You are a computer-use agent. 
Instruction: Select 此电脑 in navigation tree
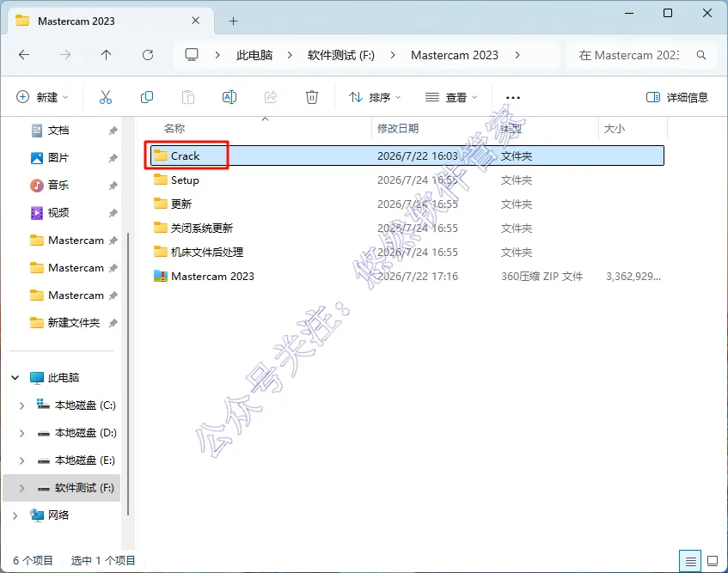click(x=63, y=378)
